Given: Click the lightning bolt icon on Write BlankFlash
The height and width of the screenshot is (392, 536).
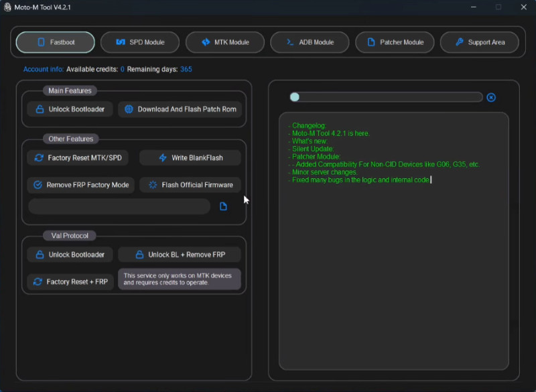Looking at the screenshot, I should point(163,158).
